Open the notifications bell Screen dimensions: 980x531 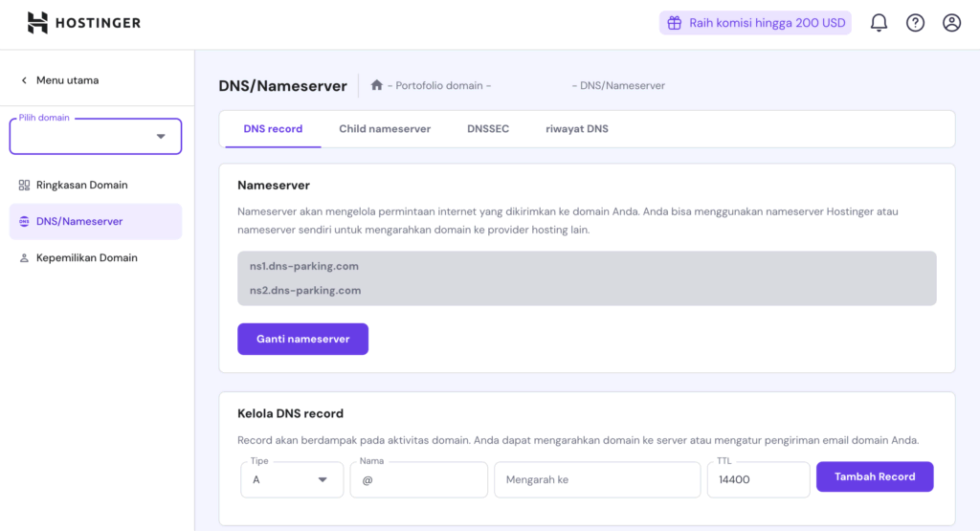879,23
